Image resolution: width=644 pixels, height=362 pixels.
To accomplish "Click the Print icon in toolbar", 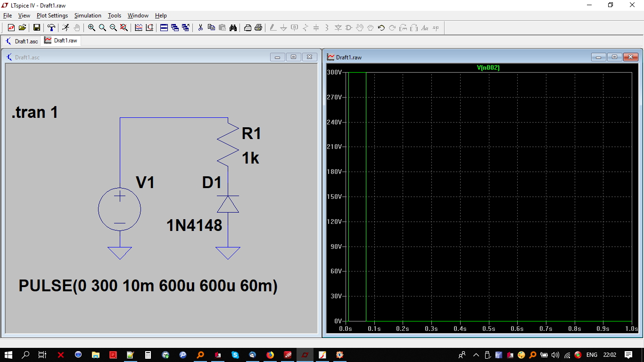I will pyautogui.click(x=258, y=28).
